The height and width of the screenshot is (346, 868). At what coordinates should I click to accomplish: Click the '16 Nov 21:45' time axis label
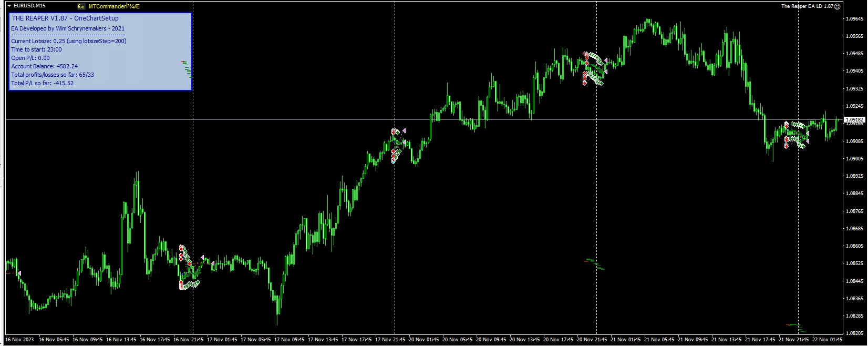click(x=188, y=339)
